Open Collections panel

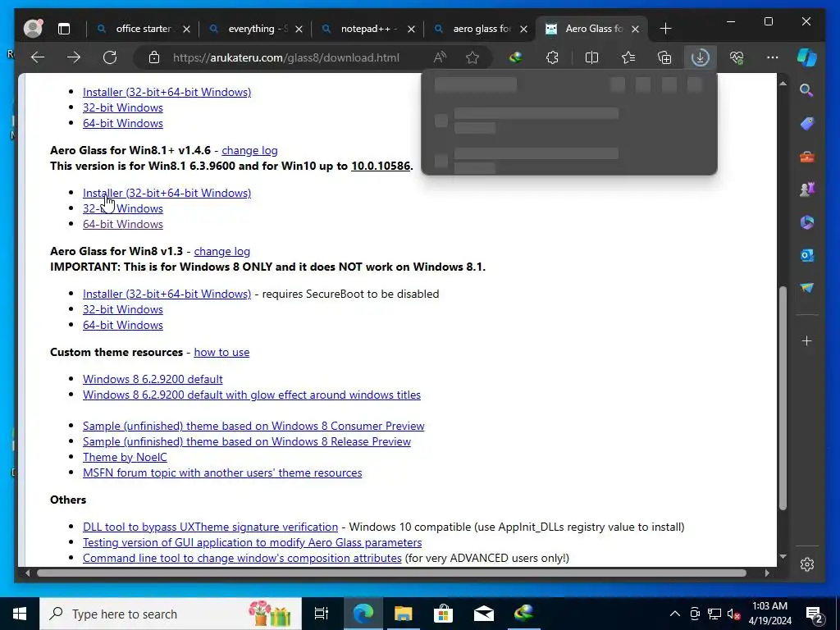tap(664, 57)
